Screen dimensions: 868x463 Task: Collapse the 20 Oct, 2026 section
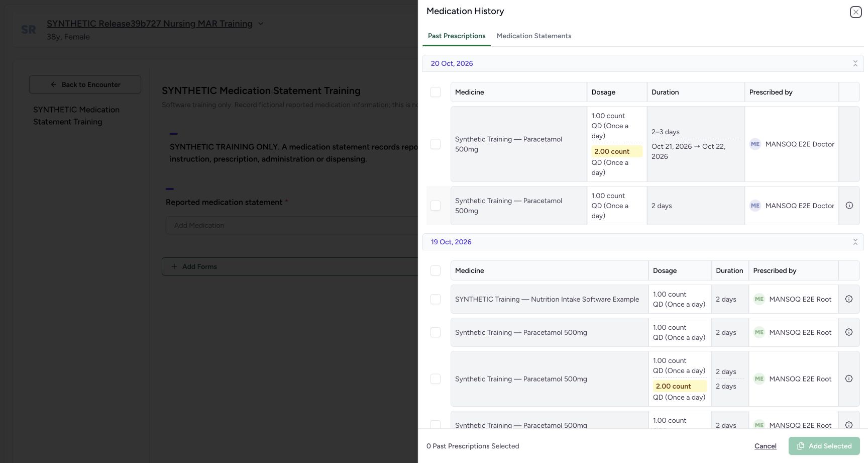(x=855, y=63)
